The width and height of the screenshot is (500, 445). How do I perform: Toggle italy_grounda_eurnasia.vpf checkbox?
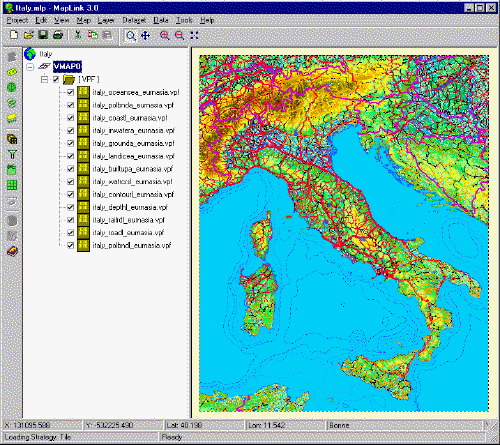pyautogui.click(x=70, y=143)
